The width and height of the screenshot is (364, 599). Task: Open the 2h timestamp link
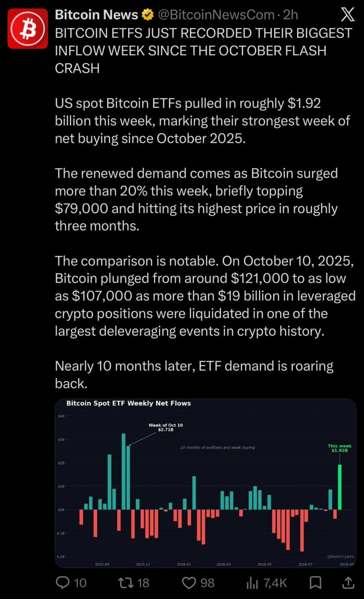click(291, 15)
